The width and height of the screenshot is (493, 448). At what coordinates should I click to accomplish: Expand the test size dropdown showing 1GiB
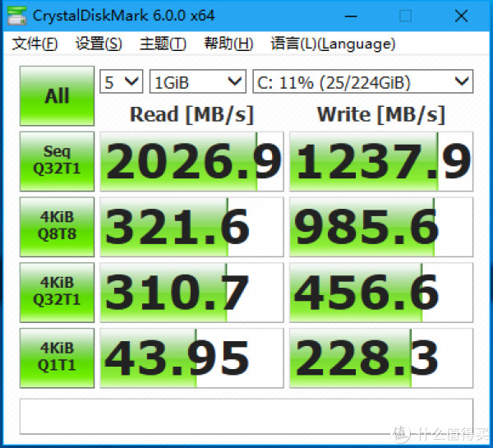[x=198, y=81]
